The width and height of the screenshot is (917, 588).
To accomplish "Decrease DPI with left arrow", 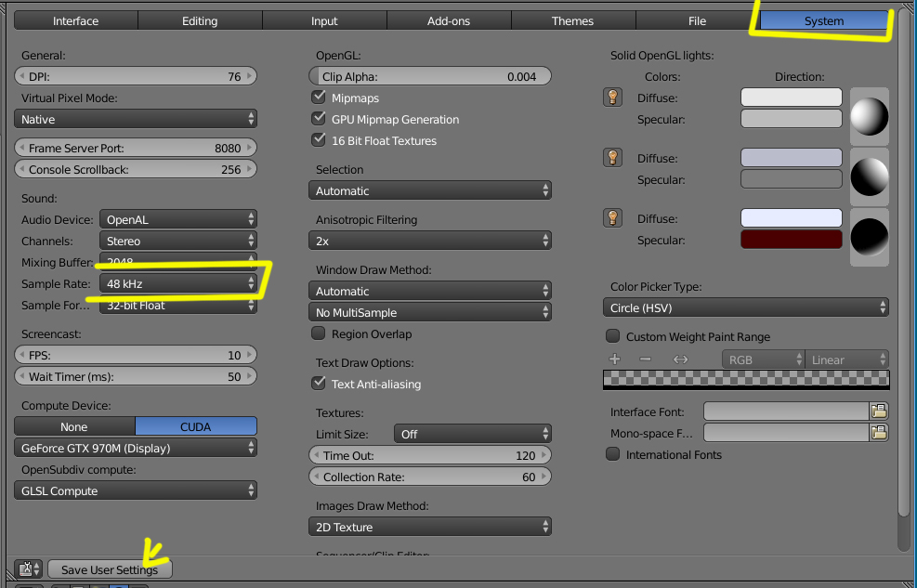I will pyautogui.click(x=21, y=76).
